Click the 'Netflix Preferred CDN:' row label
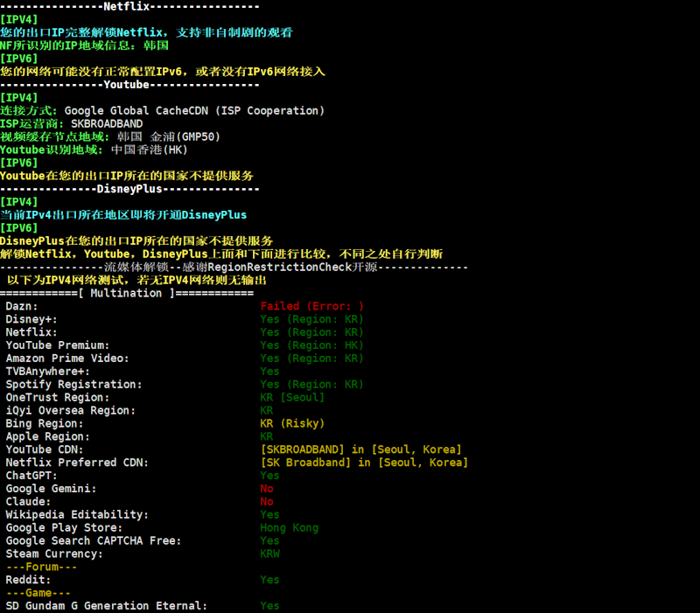Screen dimensions: 700x613 point(77,463)
